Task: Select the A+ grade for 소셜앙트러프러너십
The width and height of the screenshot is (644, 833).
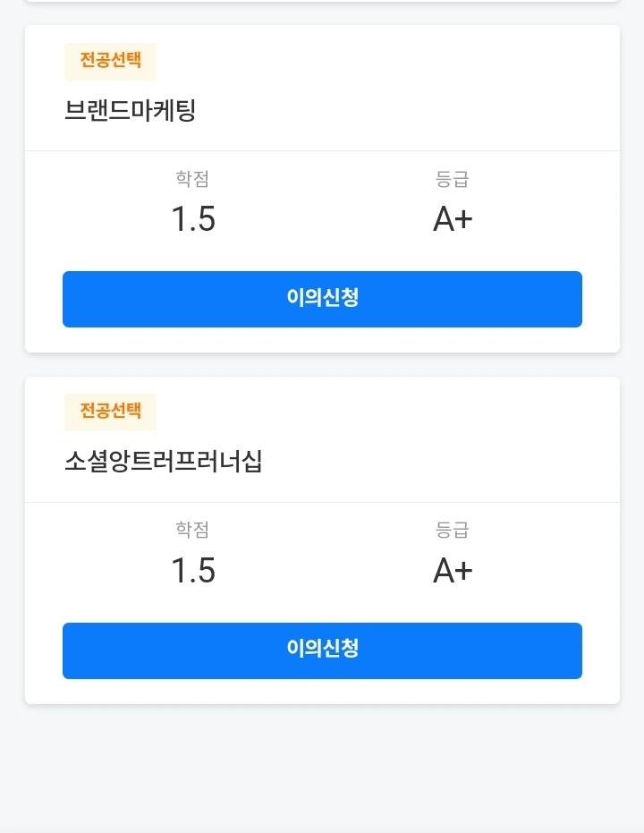Action: (x=453, y=571)
